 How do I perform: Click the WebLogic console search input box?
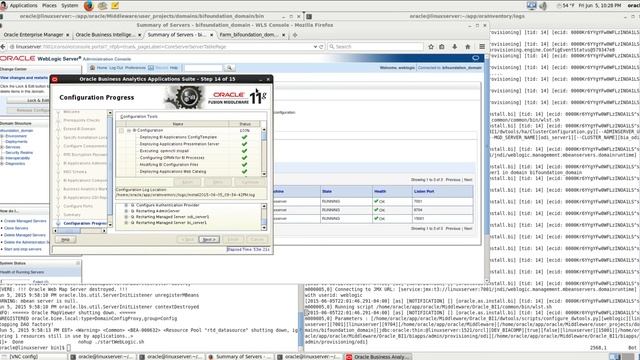pos(203,68)
